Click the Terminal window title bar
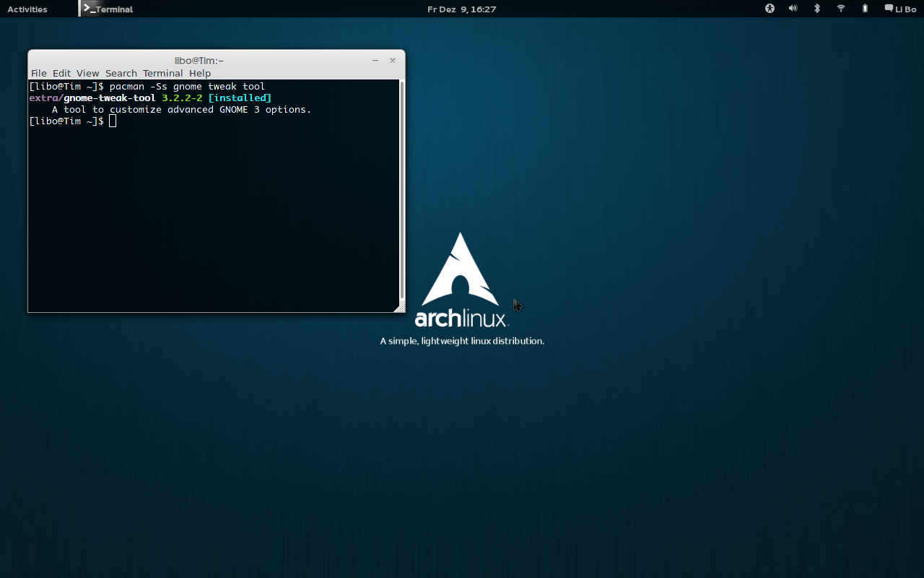Screen dimensions: 924x578 click(199, 61)
